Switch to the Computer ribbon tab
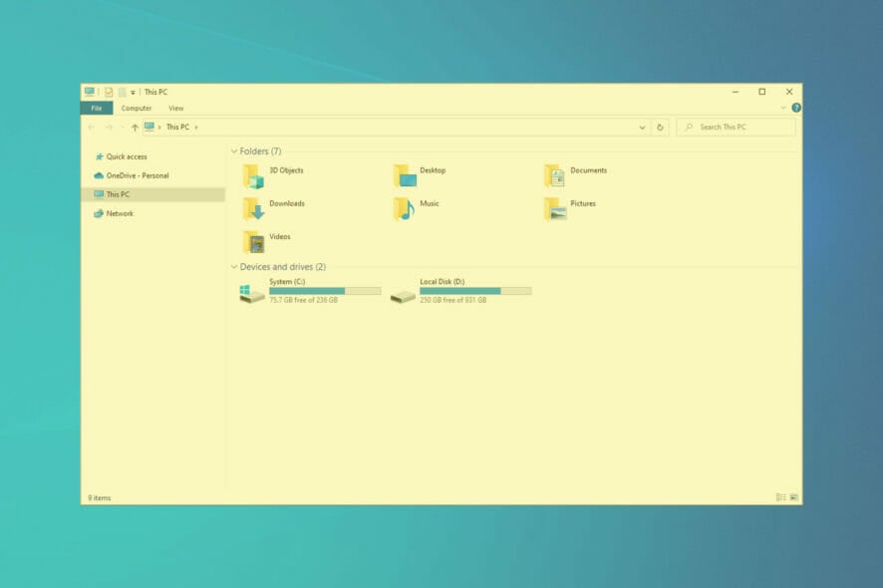The image size is (883, 588). (136, 108)
